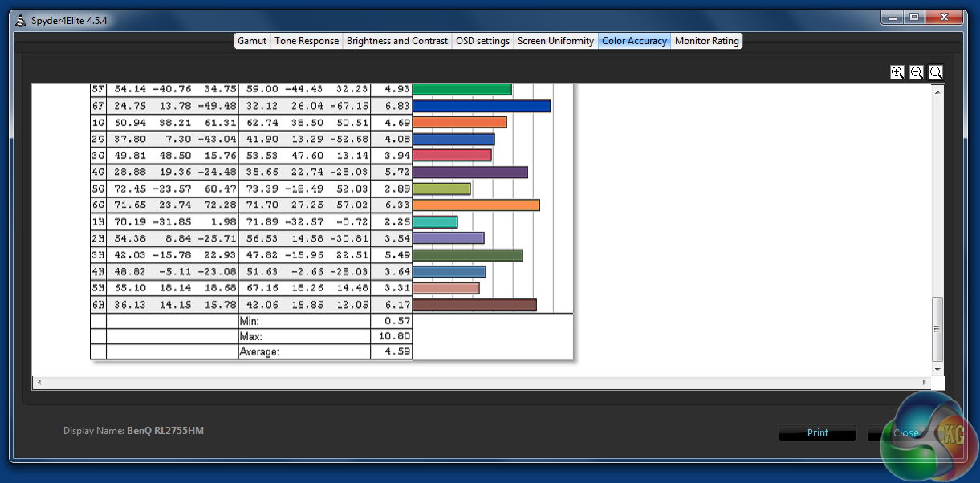Click the teal 1H color bar

click(x=435, y=221)
